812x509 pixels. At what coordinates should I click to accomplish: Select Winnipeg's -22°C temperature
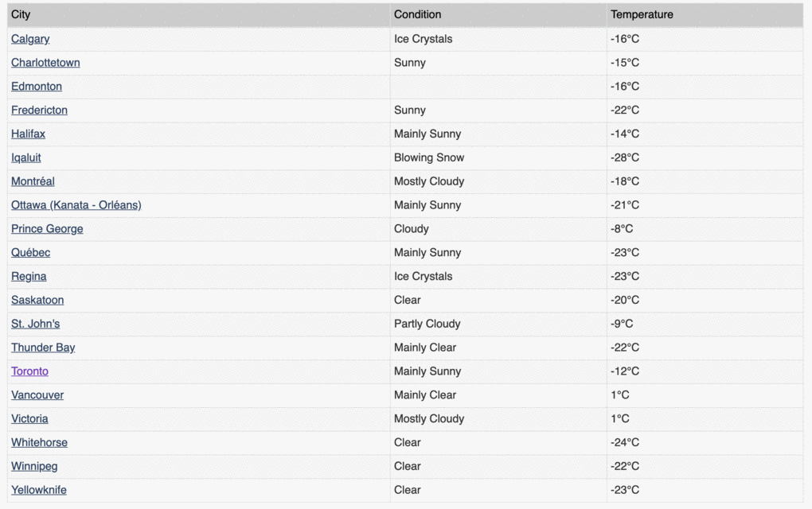pos(625,467)
